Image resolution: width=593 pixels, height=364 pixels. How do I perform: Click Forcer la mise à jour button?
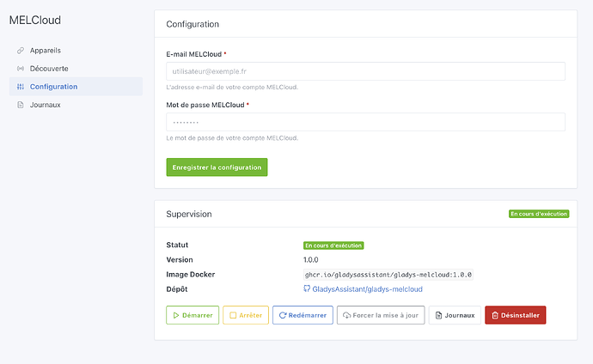[381, 315]
